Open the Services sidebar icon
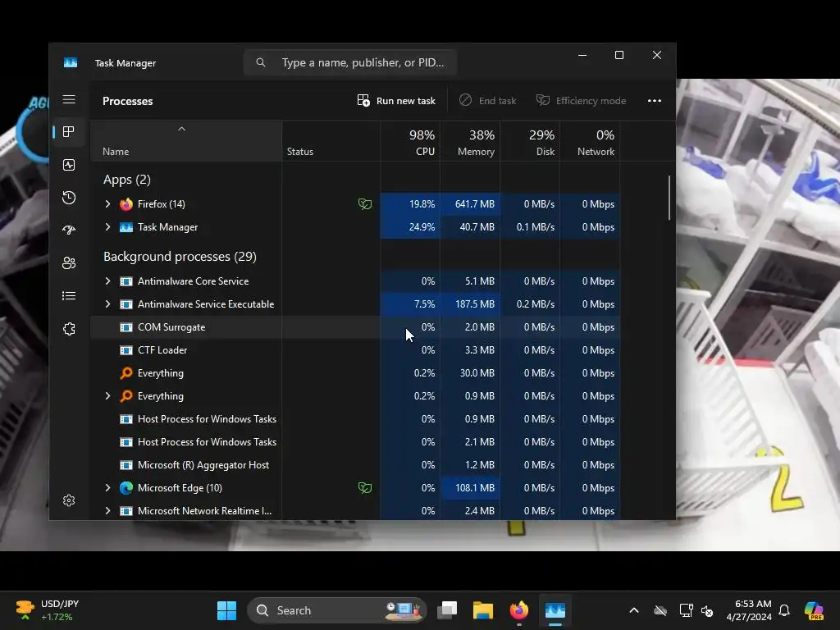Viewport: 840px width, 630px height. [x=69, y=329]
